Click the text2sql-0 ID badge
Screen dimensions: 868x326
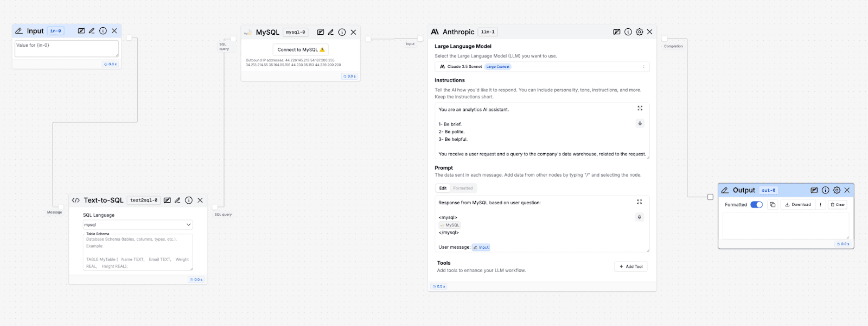[x=144, y=200]
